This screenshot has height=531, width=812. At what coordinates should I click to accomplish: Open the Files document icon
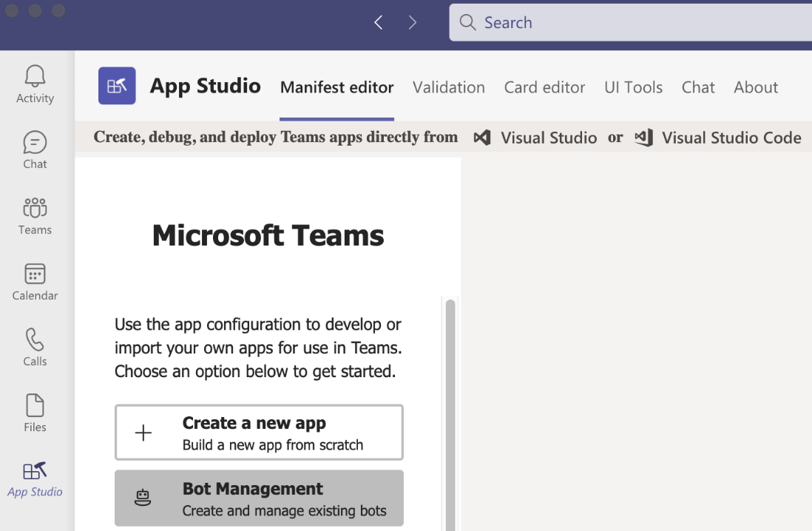[35, 405]
